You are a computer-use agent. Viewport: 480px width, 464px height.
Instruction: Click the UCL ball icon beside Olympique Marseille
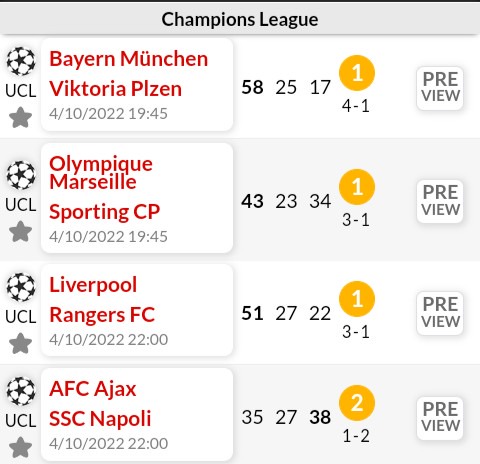[21, 175]
